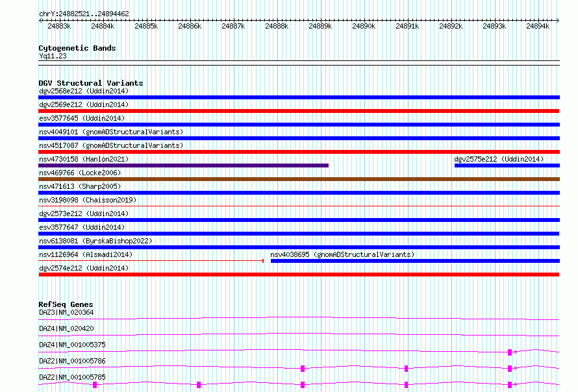Click the 24888k ruler position
Viewport: 578px width, 392px height.
click(x=277, y=26)
